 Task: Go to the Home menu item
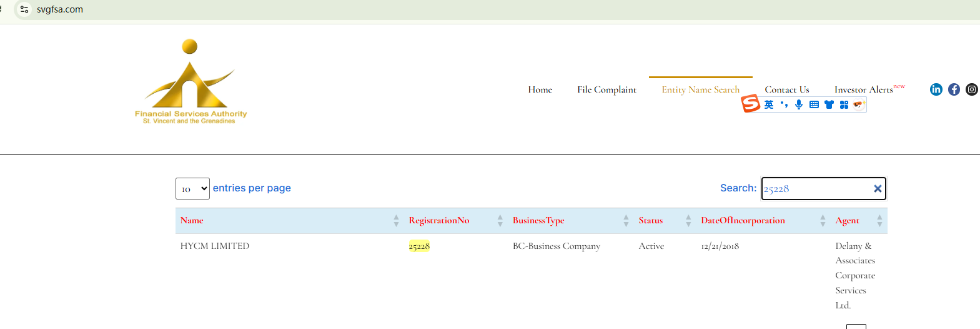[540, 89]
